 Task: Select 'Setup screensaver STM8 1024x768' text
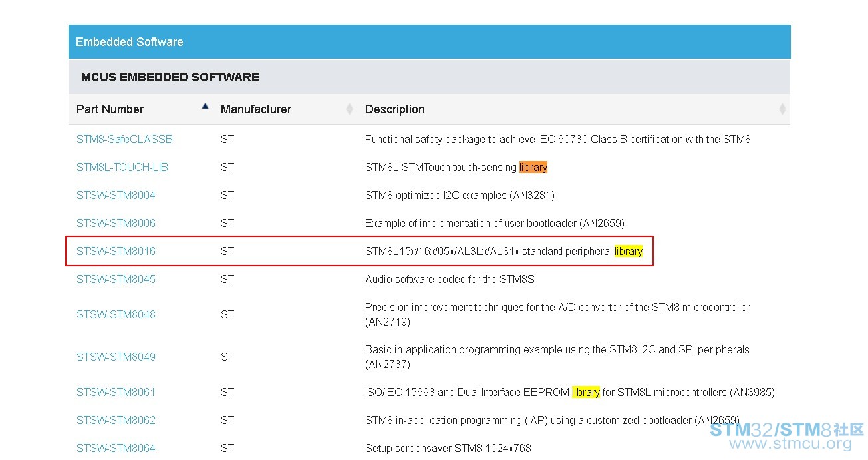[x=448, y=448]
